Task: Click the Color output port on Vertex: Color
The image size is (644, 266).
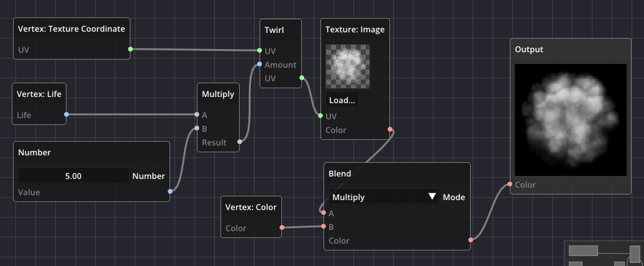Action: pos(282,227)
